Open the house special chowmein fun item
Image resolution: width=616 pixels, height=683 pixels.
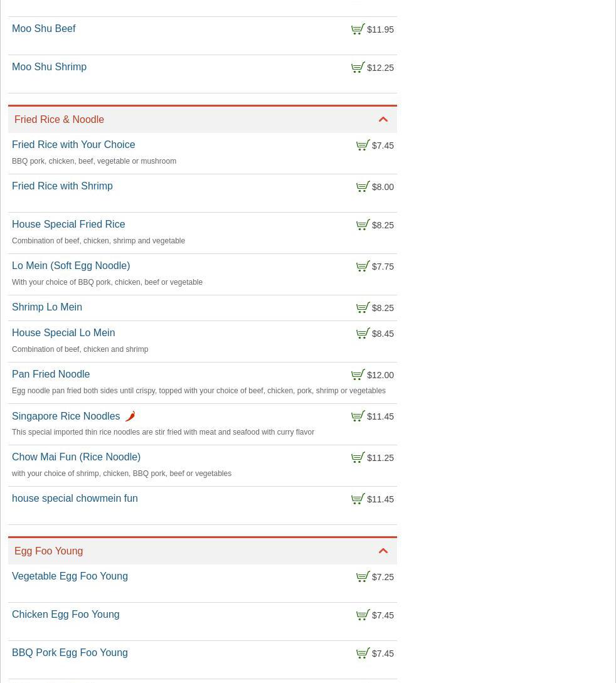tap(75, 499)
